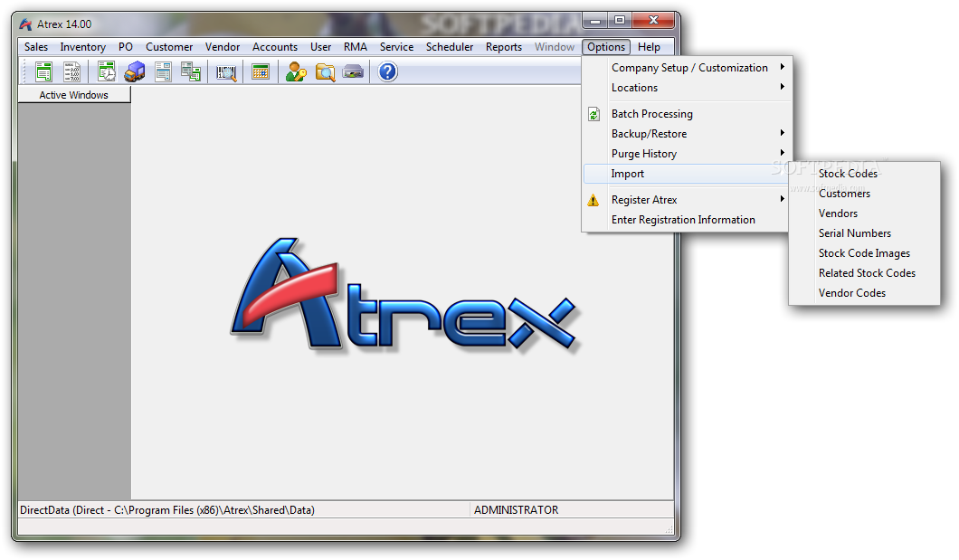959x560 pixels.
Task: Click the form with clock toolbar icon
Action: click(x=107, y=72)
